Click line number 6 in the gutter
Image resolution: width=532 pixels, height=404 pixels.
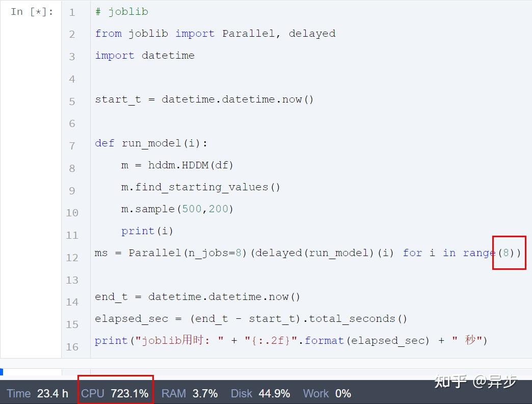(x=72, y=123)
